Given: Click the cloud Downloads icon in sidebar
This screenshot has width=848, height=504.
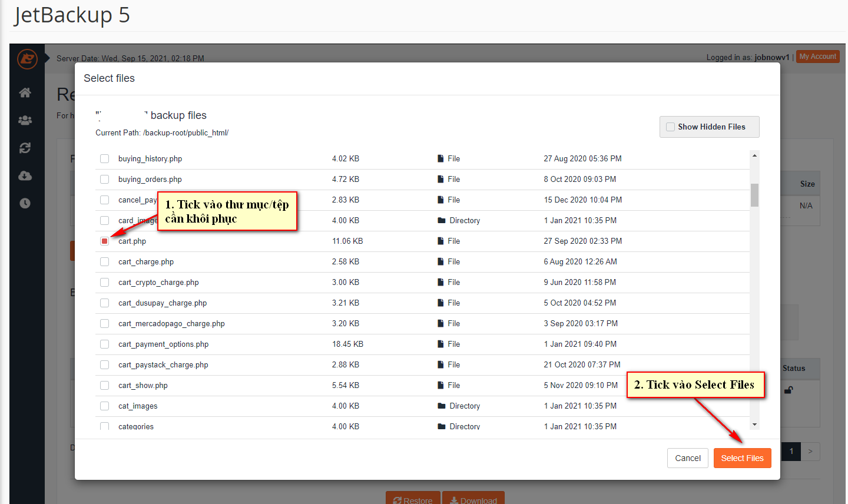Looking at the screenshot, I should pyautogui.click(x=25, y=175).
